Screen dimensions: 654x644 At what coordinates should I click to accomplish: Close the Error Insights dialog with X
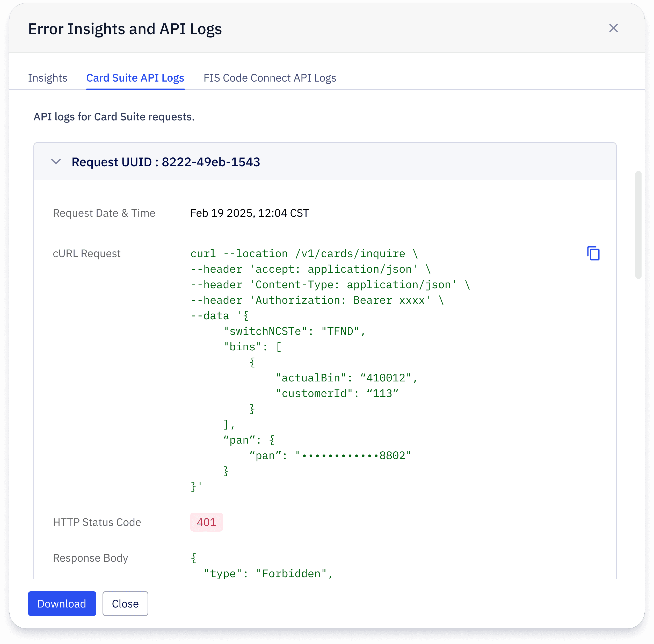pos(613,28)
